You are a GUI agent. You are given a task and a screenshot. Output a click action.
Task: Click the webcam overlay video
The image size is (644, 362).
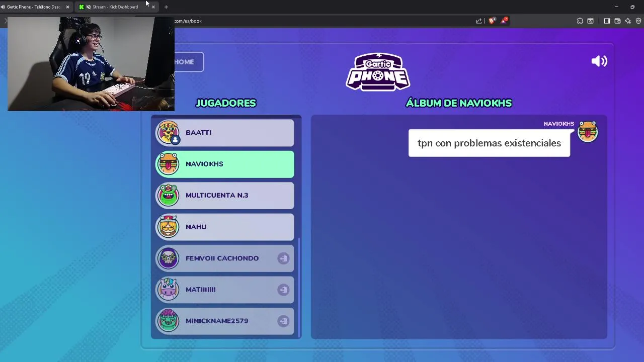91,64
